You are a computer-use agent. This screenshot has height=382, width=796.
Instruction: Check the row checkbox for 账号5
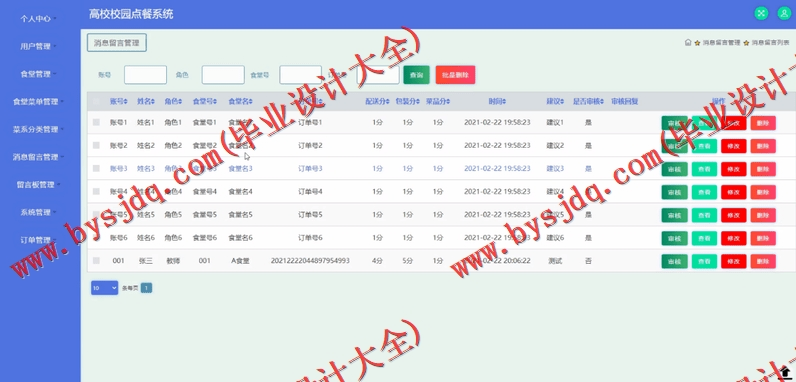(x=96, y=214)
